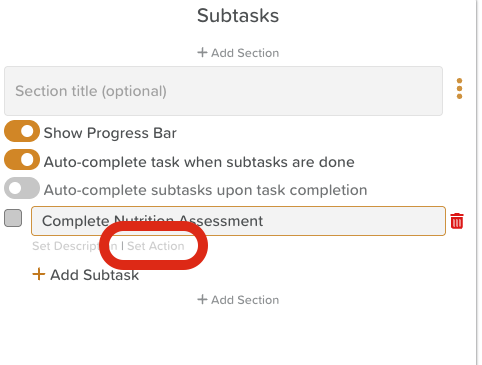Click into the Complete Nutrition Assessment name field
The width and height of the screenshot is (482, 365).
(x=238, y=221)
